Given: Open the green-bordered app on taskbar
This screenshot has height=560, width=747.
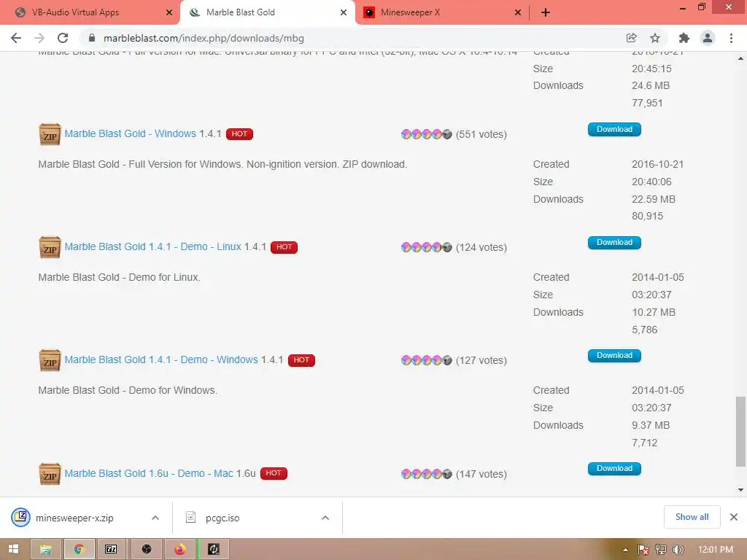Looking at the screenshot, I should click(x=214, y=550).
